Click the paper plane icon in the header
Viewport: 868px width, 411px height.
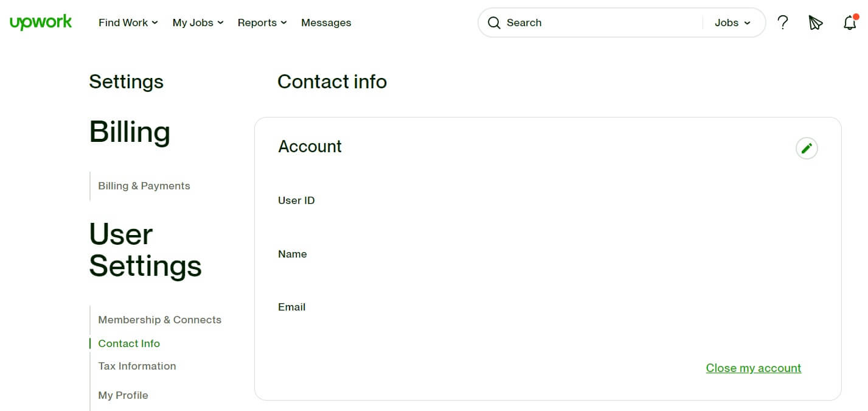pos(815,23)
